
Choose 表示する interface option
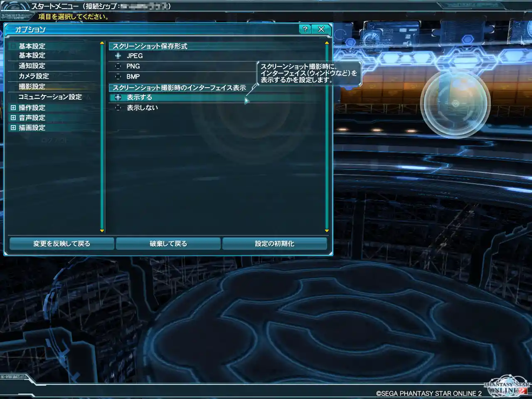click(118, 97)
